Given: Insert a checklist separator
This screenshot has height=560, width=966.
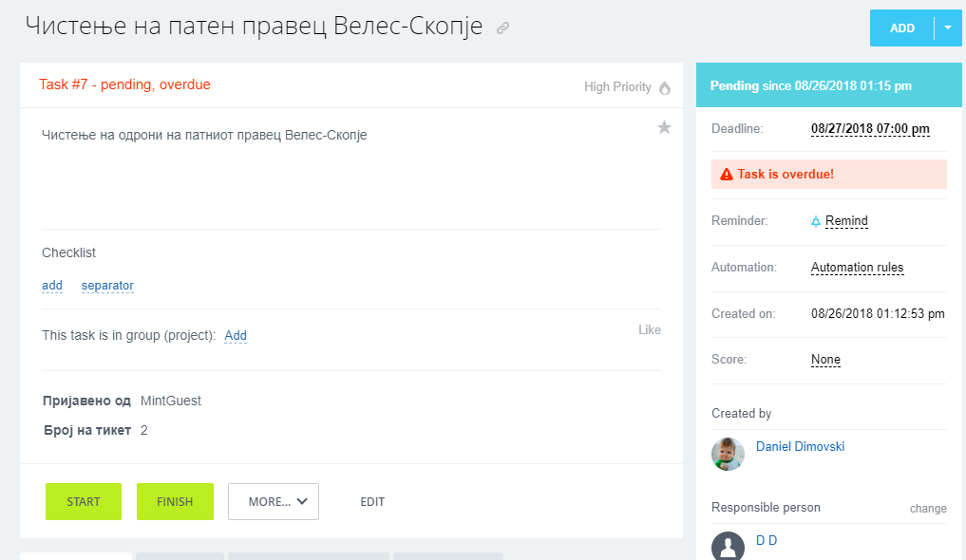Looking at the screenshot, I should 107,286.
